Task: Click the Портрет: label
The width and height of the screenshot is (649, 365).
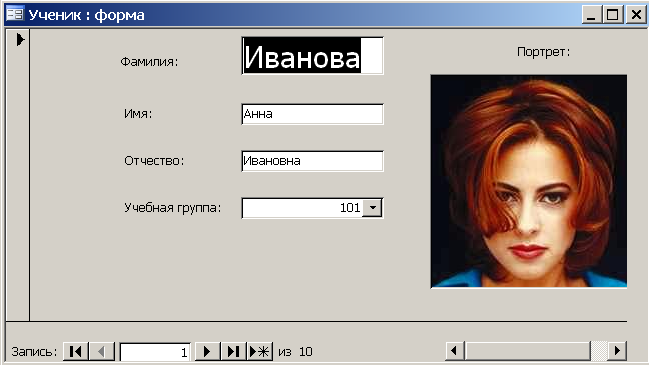Action: 543,52
